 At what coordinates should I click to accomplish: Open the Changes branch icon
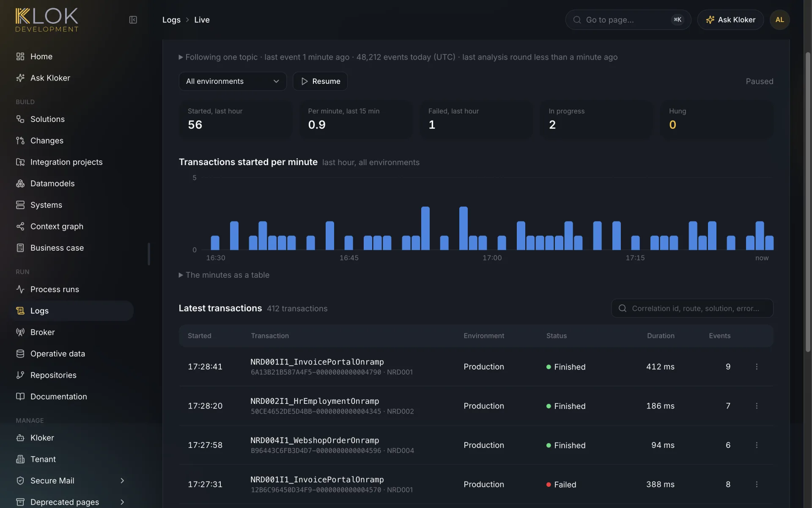[x=20, y=141]
